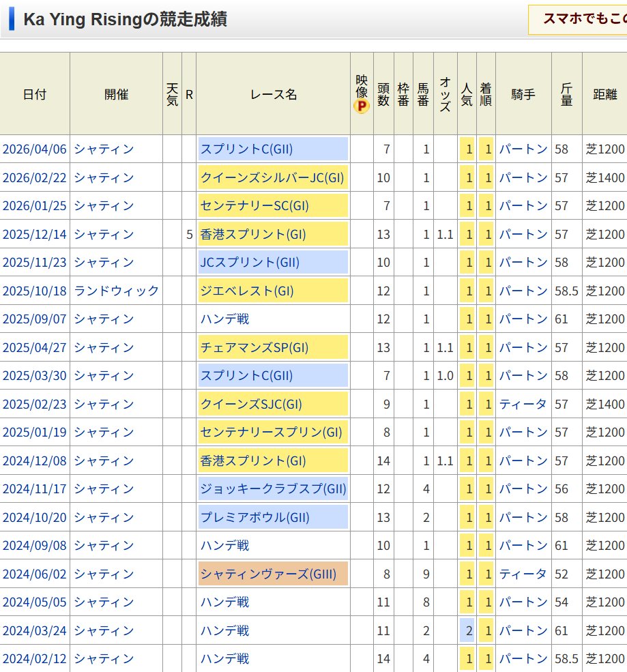Open the 2026/04/06 race date link
This screenshot has width=627, height=672.
[x=35, y=149]
